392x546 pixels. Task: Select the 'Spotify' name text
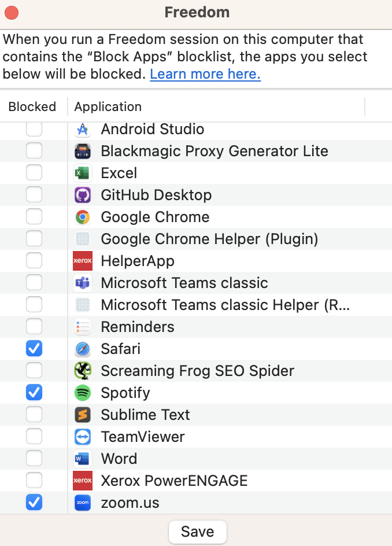(125, 393)
